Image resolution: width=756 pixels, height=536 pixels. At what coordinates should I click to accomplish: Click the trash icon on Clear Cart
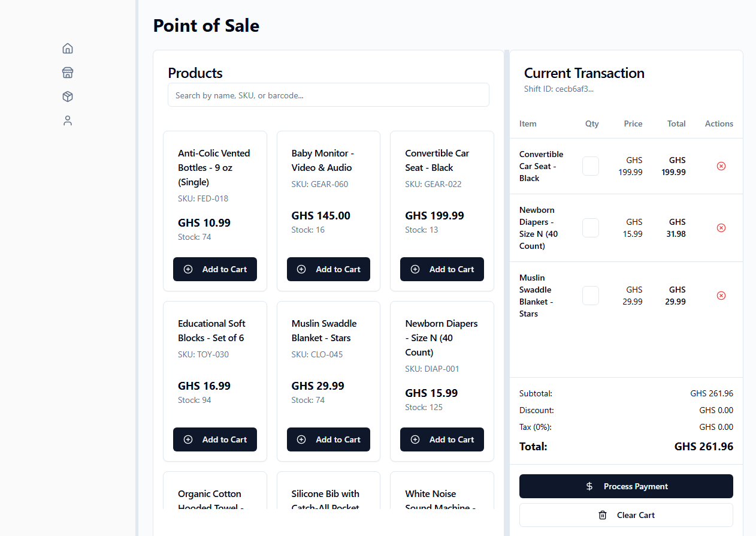pyautogui.click(x=602, y=515)
